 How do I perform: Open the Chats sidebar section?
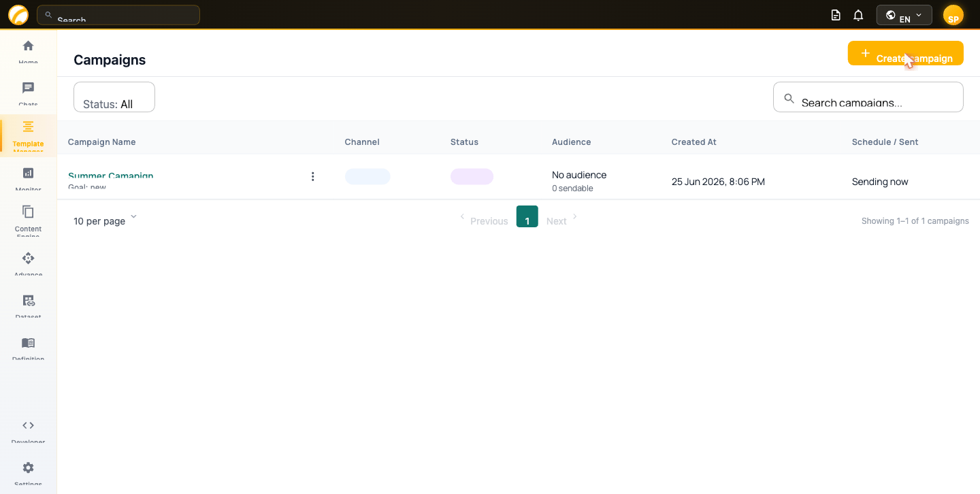(x=28, y=94)
